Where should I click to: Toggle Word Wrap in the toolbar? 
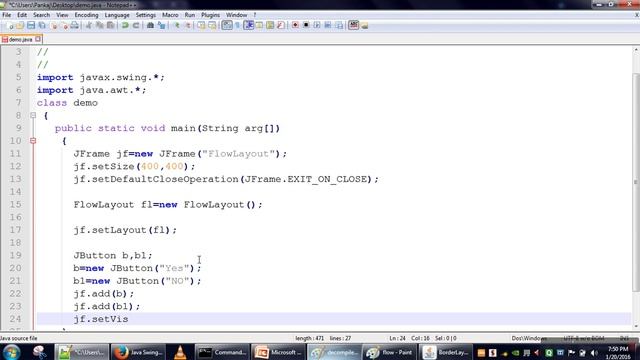[227, 25]
